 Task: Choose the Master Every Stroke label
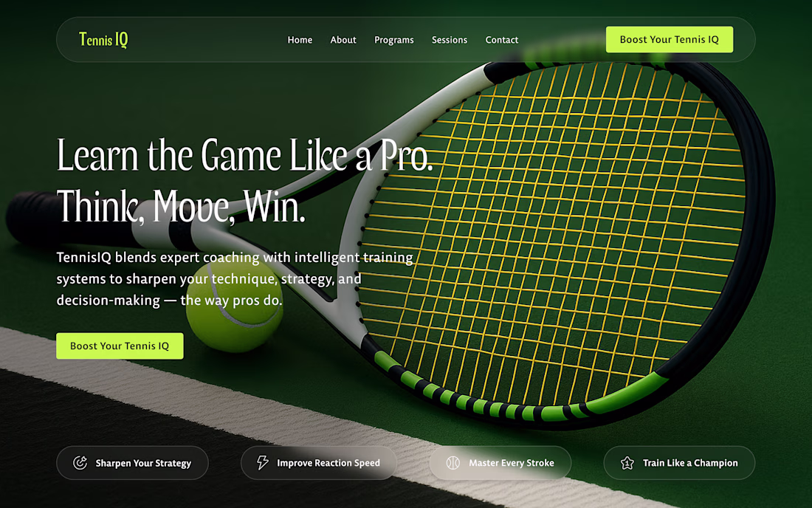pyautogui.click(x=512, y=463)
